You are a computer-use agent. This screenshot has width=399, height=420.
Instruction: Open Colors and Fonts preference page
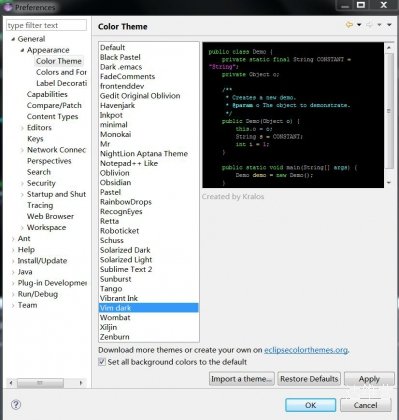click(61, 72)
